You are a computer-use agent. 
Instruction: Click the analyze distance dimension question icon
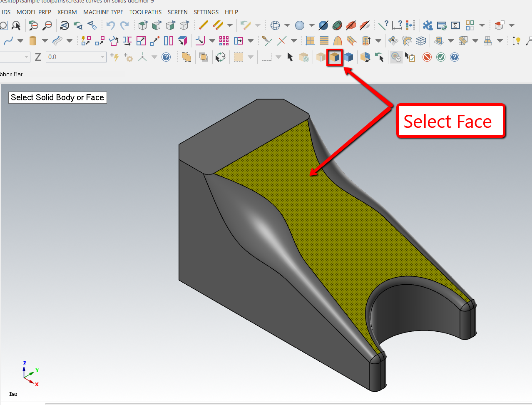[x=397, y=25]
